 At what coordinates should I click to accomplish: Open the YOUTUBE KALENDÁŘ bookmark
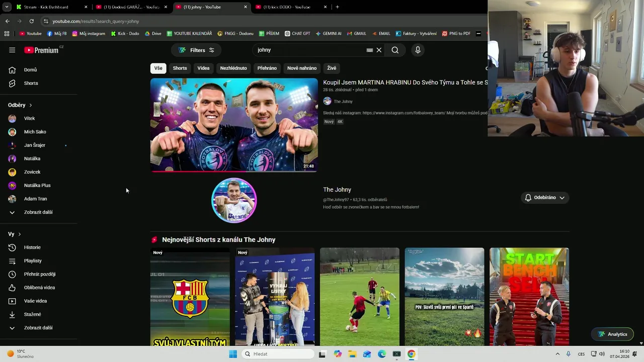point(189,34)
